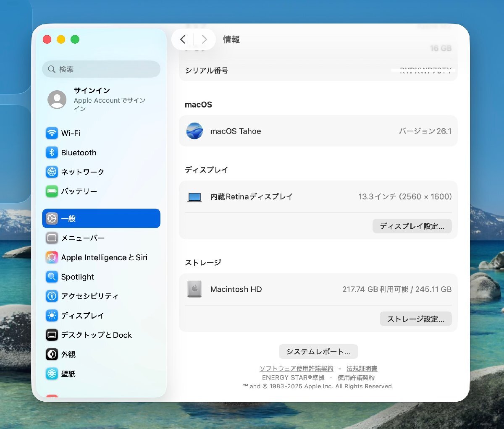Click the シリアル番号 label
This screenshot has width=504, height=429.
(207, 71)
